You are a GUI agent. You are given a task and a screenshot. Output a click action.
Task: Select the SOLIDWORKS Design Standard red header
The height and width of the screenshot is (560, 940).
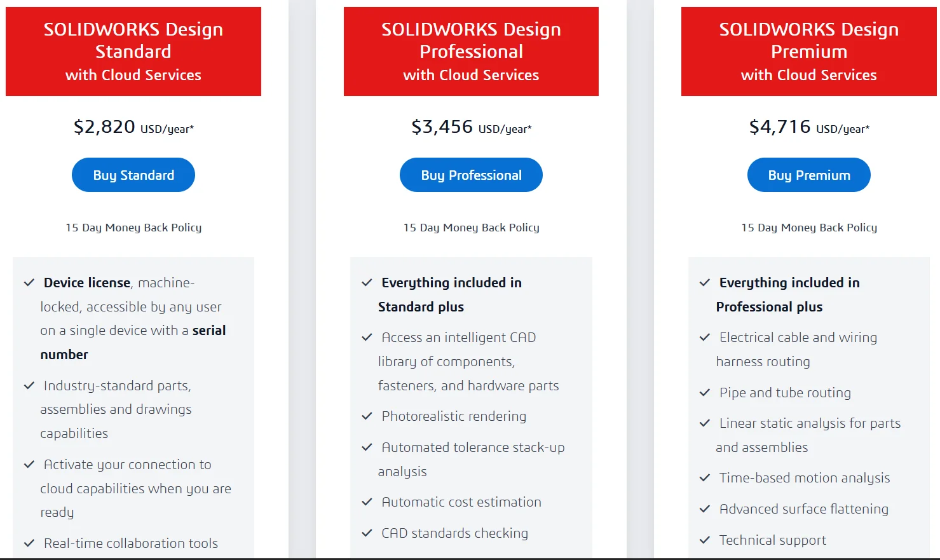tap(133, 51)
